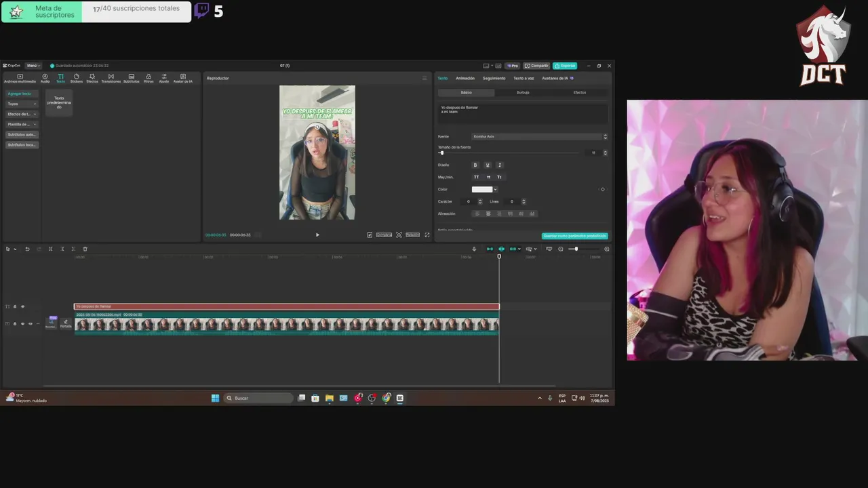The height and width of the screenshot is (488, 868).
Task: Click the Pro upgrade button
Action: (x=513, y=66)
